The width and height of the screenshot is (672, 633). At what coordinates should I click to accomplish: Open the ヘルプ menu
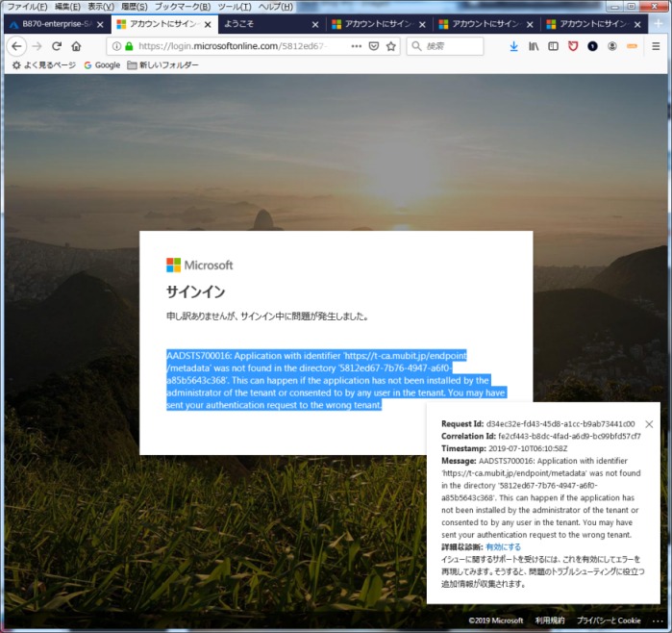coord(276,7)
